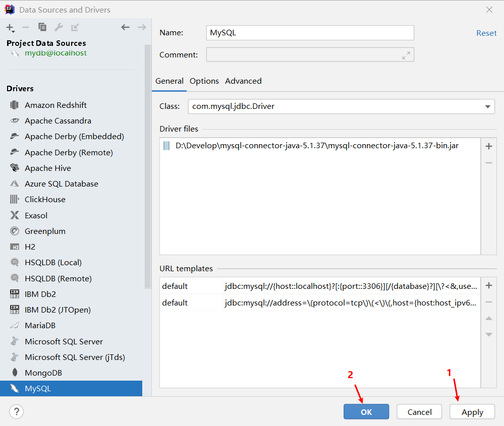Add a driver file with plus icon
504x426 pixels.
tap(488, 146)
